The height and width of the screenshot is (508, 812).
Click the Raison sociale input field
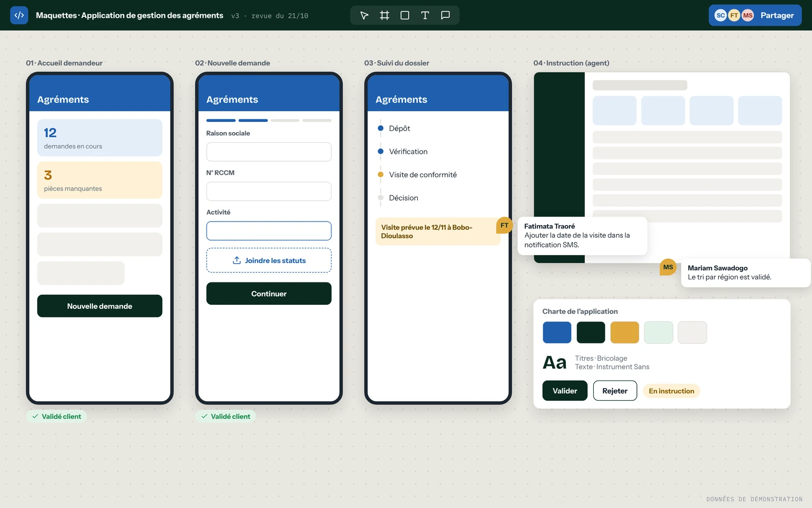pos(269,152)
